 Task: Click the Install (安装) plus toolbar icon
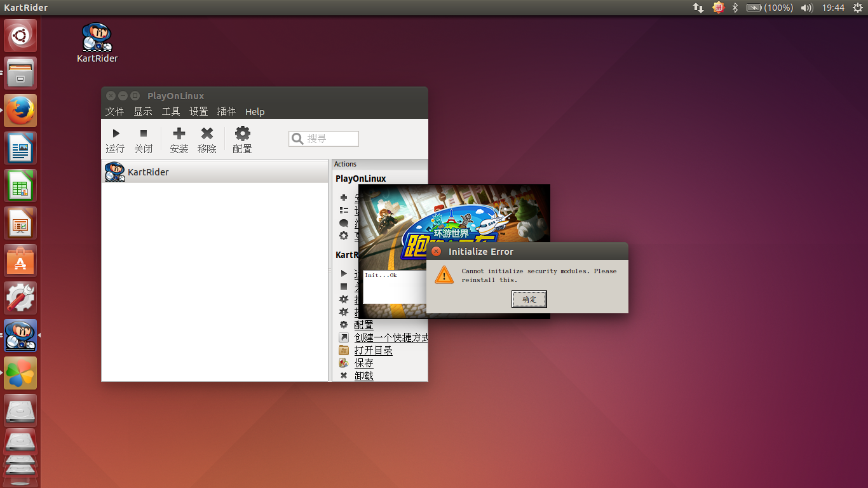tap(179, 133)
